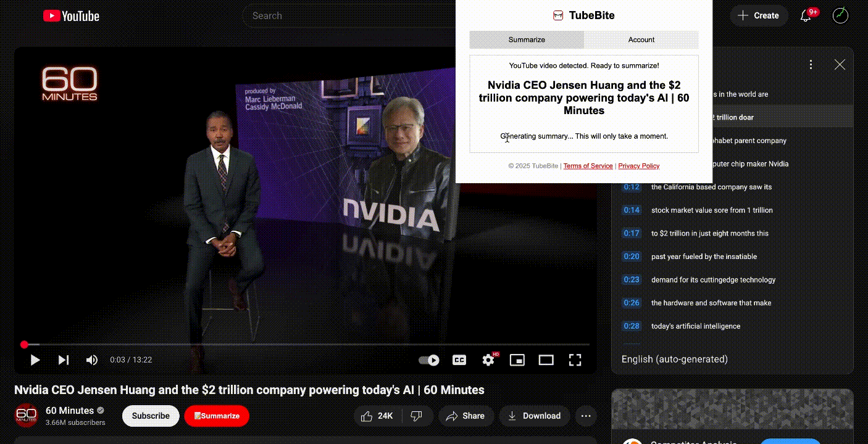The height and width of the screenshot is (444, 868).
Task: Enter full screen mode
Action: (575, 360)
